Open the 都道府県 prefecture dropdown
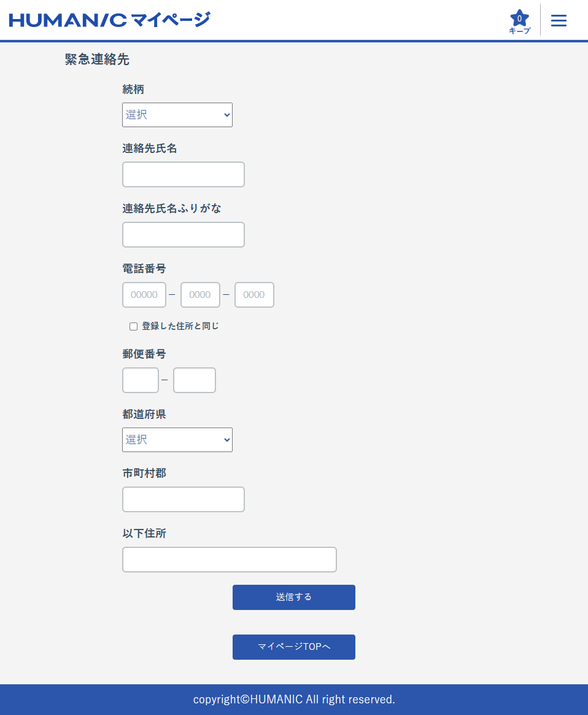 (x=177, y=440)
